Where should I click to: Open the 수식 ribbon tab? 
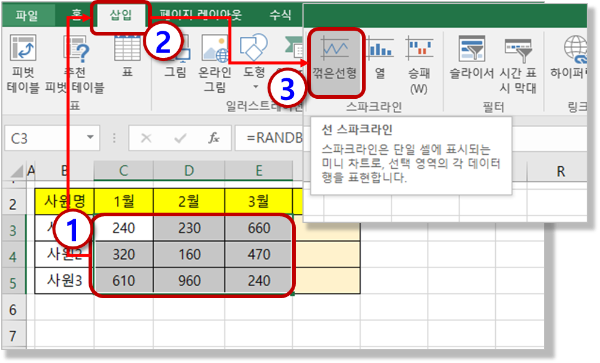(x=280, y=16)
